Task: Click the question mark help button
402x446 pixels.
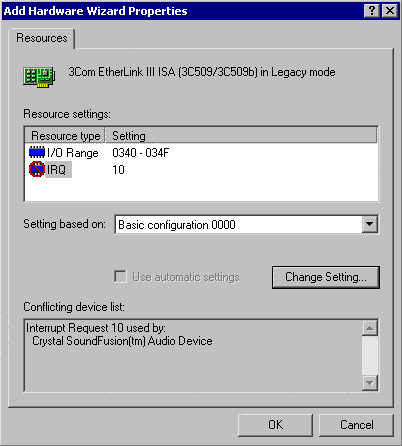Action: [372, 11]
